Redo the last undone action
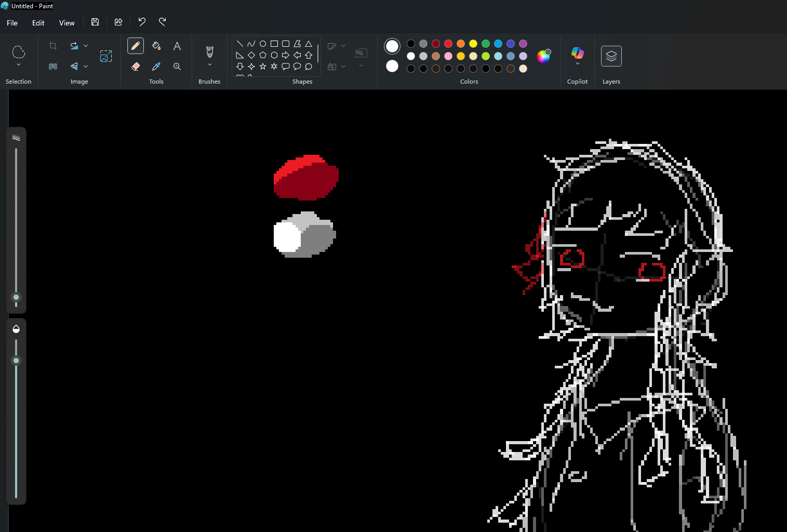This screenshot has height=532, width=787. [163, 22]
